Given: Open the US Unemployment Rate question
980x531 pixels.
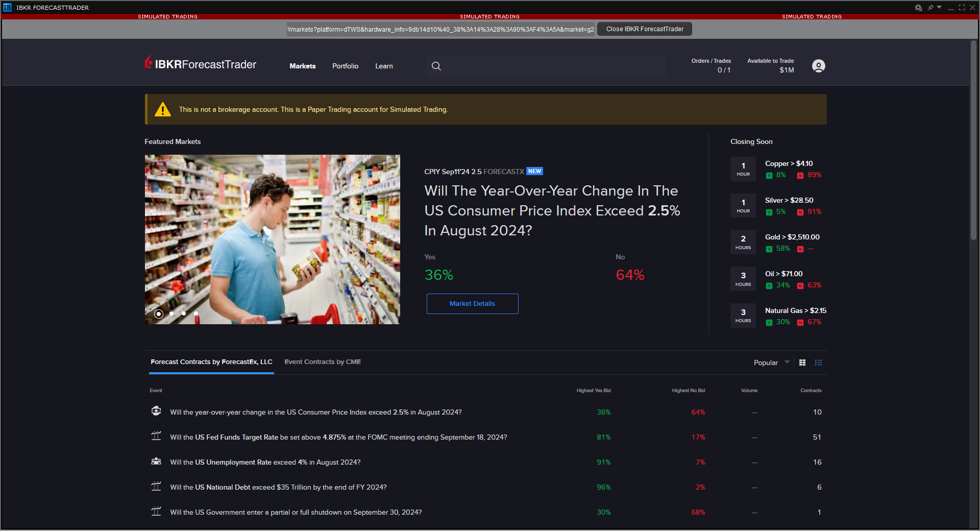Looking at the screenshot, I should (x=265, y=463).
